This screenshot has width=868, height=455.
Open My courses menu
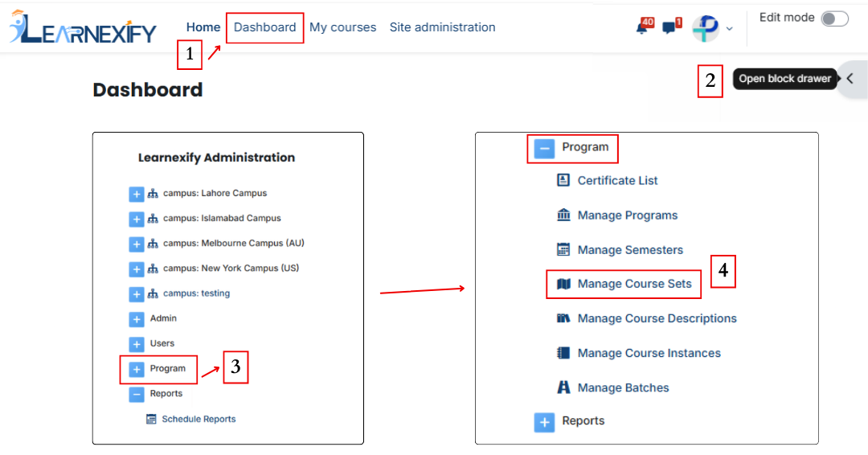pyautogui.click(x=342, y=27)
